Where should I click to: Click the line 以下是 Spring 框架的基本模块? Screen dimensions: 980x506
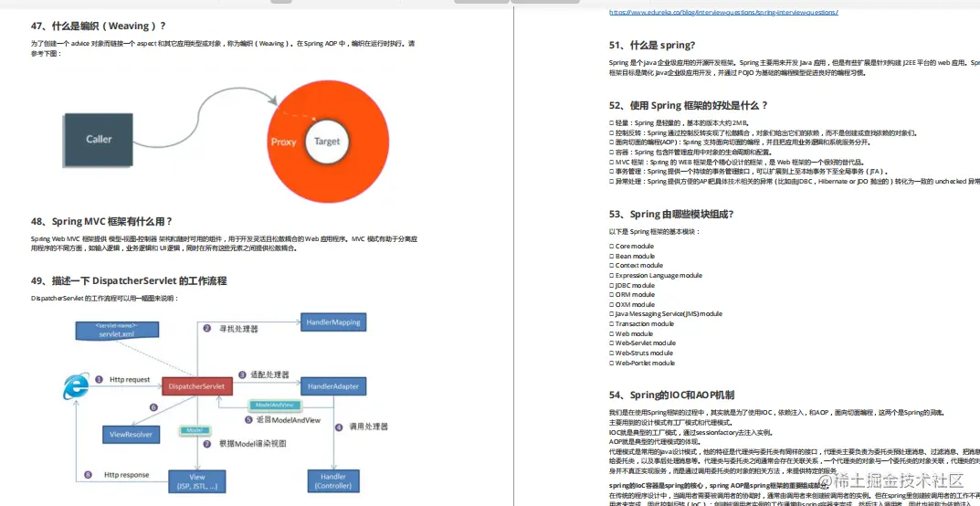coord(655,232)
